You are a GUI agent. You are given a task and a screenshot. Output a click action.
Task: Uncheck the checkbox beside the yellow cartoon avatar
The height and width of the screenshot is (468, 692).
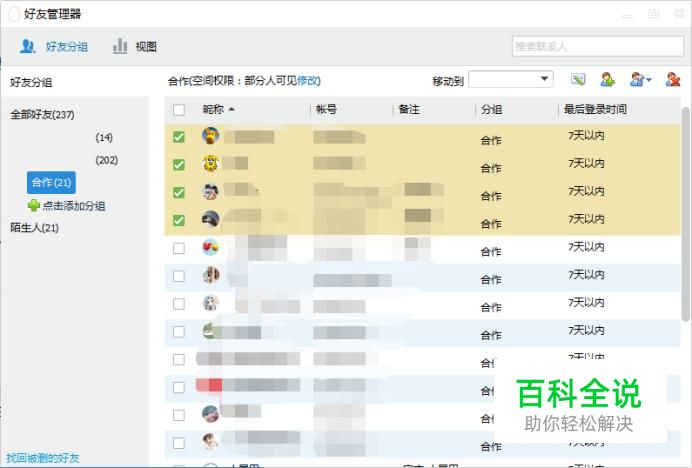pos(179,165)
